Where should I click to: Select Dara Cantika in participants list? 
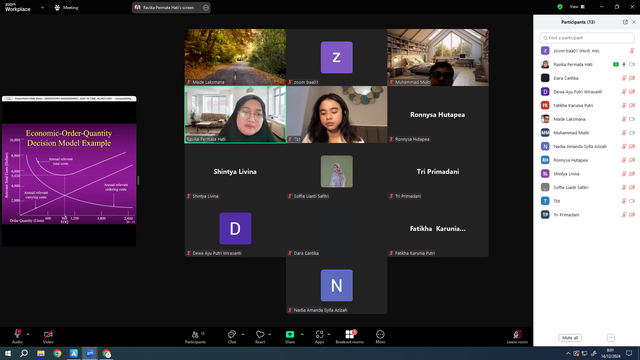pos(587,78)
